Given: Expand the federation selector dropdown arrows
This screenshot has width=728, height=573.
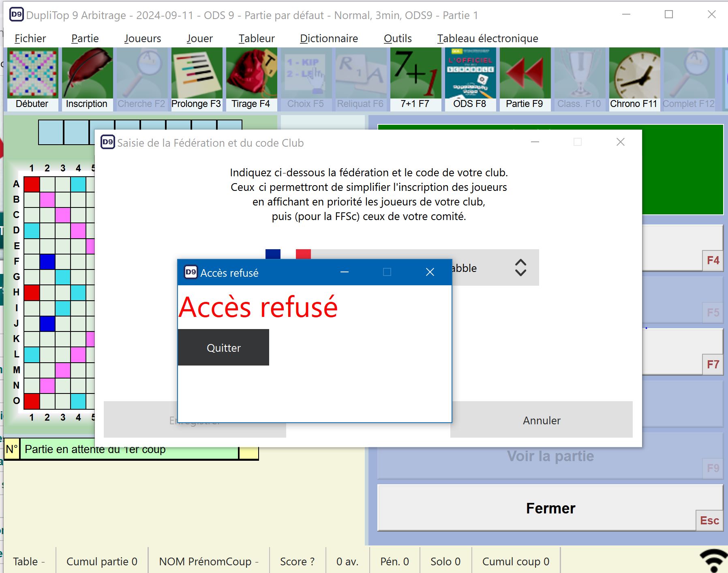Looking at the screenshot, I should (520, 268).
